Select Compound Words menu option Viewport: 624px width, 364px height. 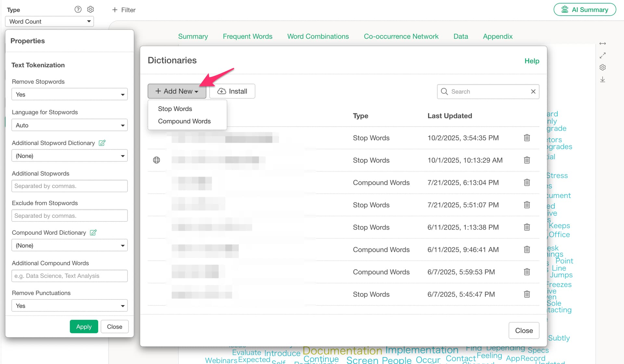[x=184, y=121]
